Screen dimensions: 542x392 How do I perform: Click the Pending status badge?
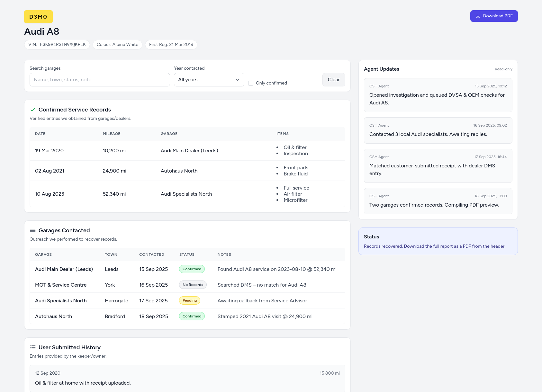189,300
